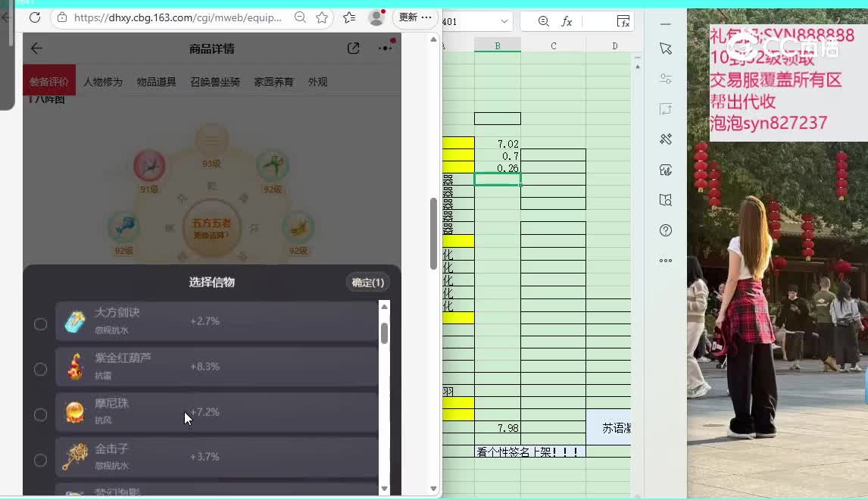Collapse the spreadsheet sidebar with the dash icon

tap(666, 24)
